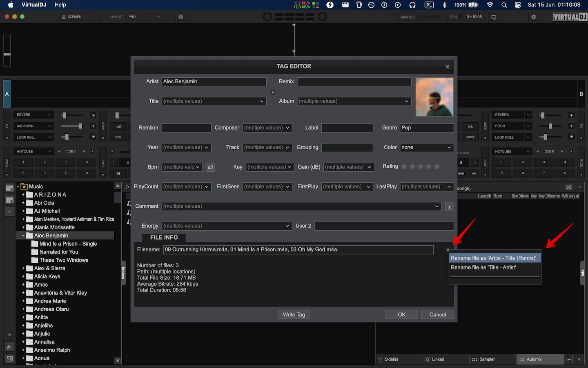The height and width of the screenshot is (368, 588).
Task: Toggle the right deck LOOP dot
Action: click(x=485, y=175)
